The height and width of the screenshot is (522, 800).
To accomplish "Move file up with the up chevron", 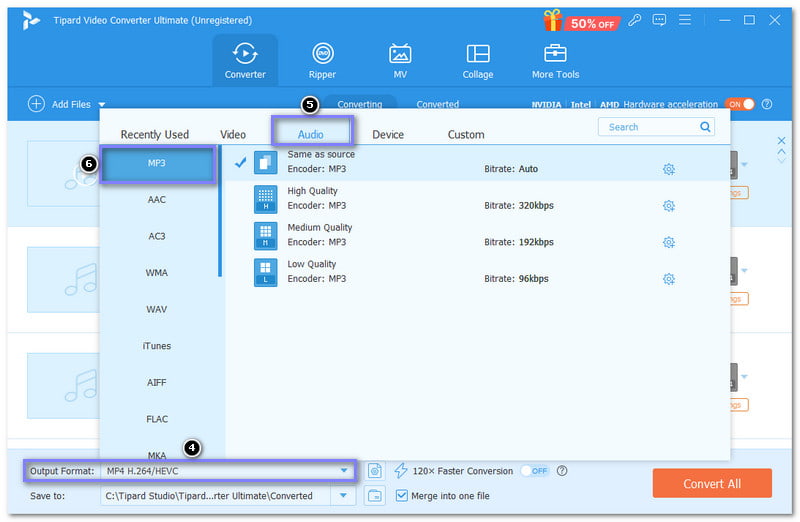I will coord(781,152).
